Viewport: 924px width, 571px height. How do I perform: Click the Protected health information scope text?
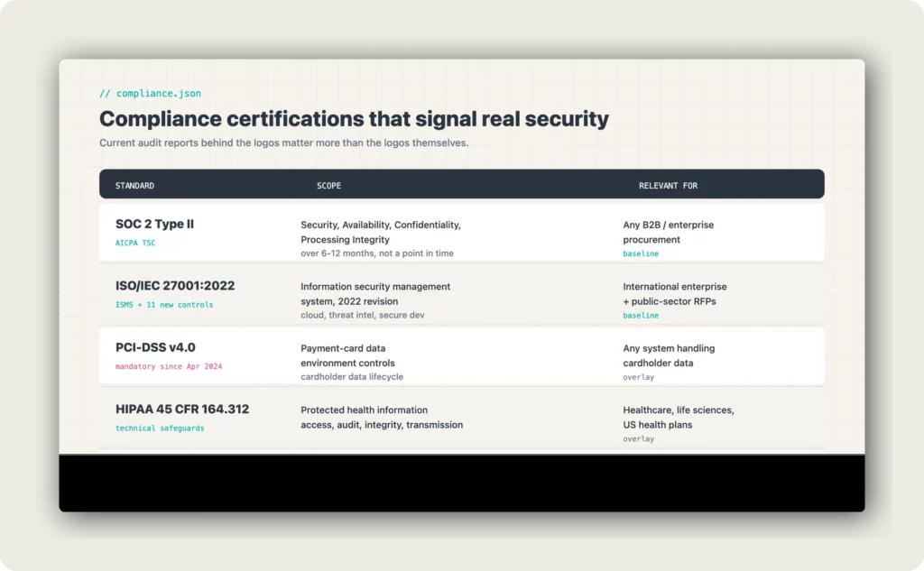coord(364,410)
